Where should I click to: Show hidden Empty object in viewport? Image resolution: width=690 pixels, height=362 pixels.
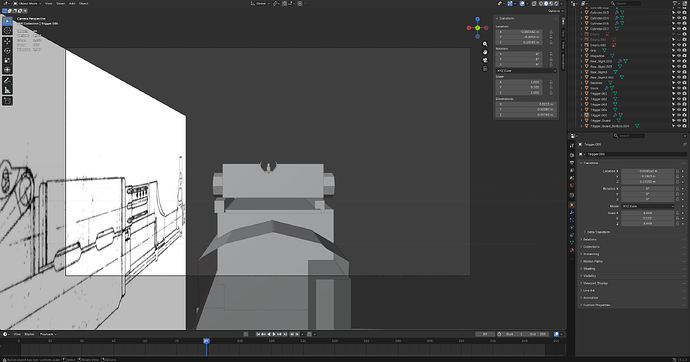679,34
